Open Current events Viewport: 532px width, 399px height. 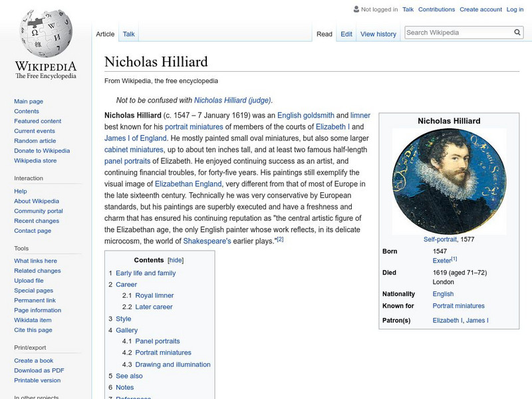click(x=35, y=130)
